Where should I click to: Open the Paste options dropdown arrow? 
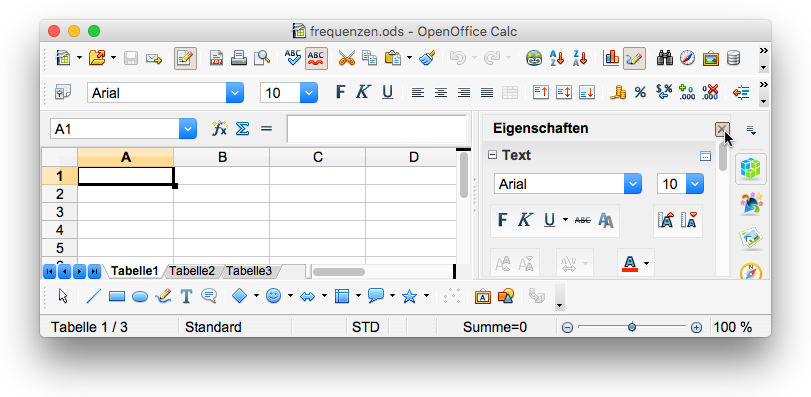pyautogui.click(x=409, y=58)
